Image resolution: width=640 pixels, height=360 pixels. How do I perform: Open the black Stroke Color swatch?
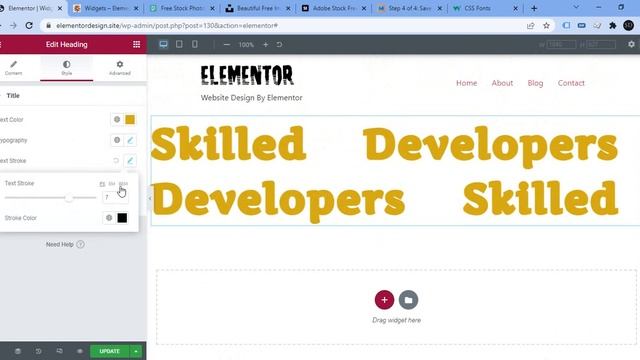122,218
